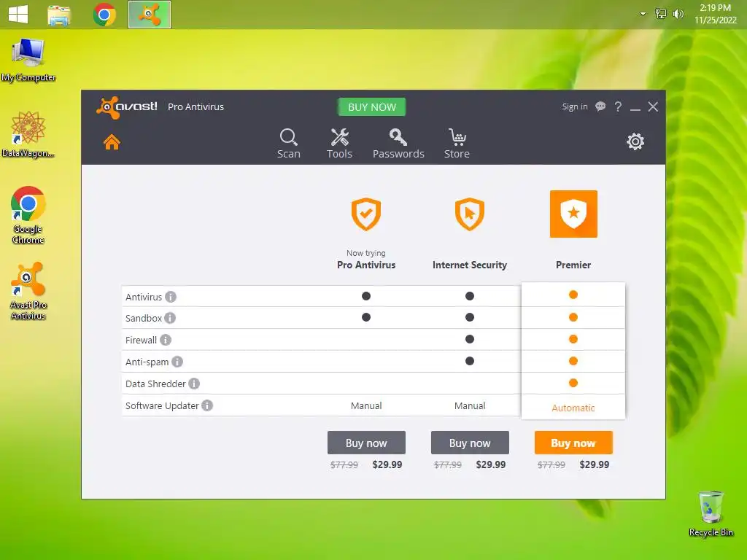
Task: Show info for Sandbox feature
Action: (170, 318)
